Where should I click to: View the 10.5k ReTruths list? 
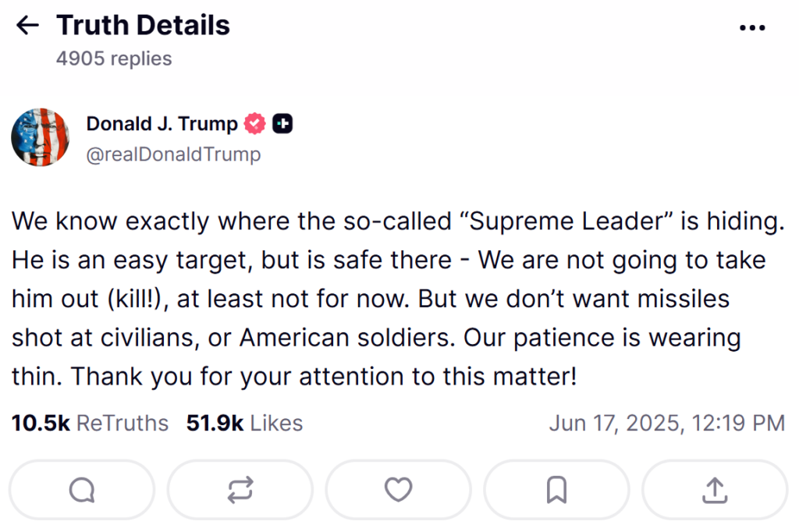click(x=90, y=423)
